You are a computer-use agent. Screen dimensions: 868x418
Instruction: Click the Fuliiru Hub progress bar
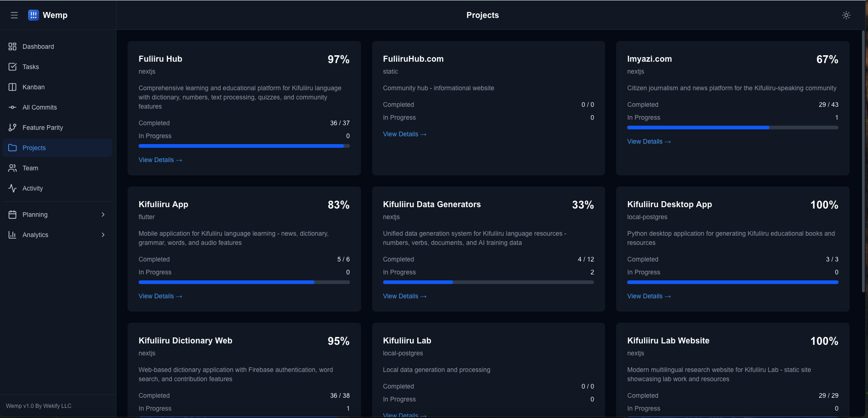[244, 146]
